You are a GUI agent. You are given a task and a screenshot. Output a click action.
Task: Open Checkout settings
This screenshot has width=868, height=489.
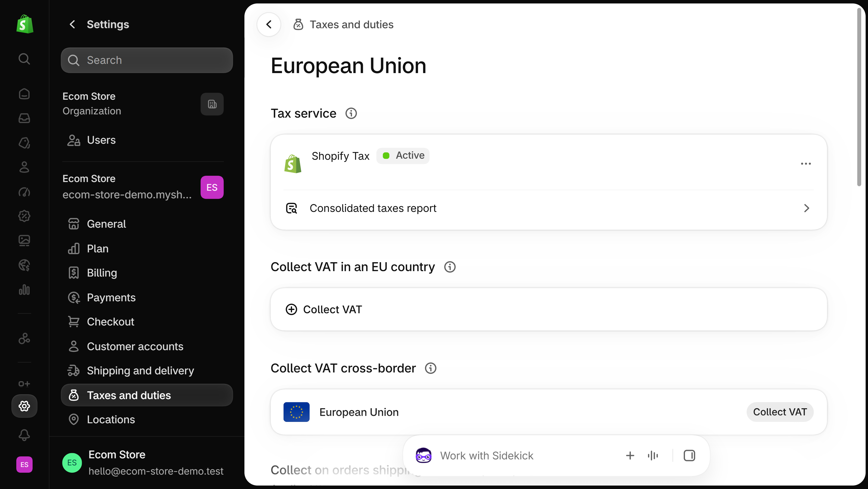(x=147, y=322)
